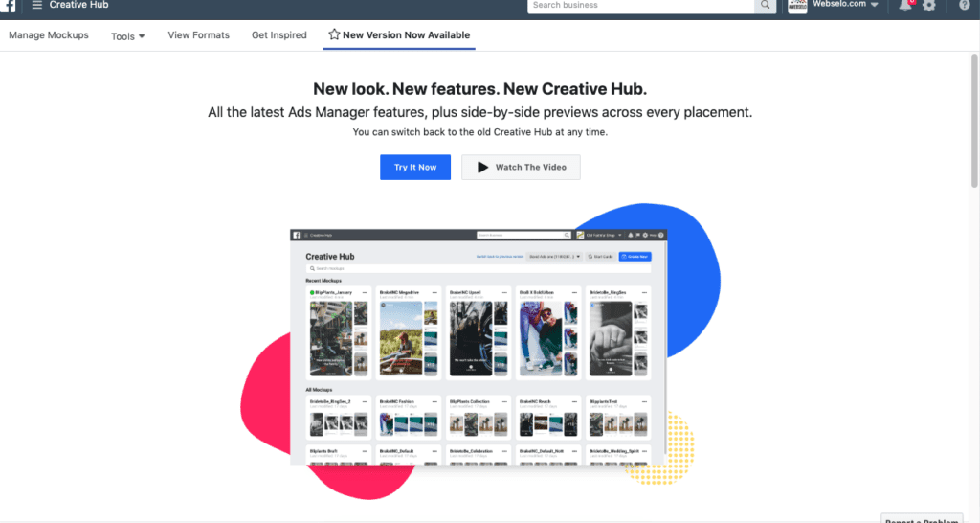
Task: Open the settings gear icon
Action: [x=928, y=7]
